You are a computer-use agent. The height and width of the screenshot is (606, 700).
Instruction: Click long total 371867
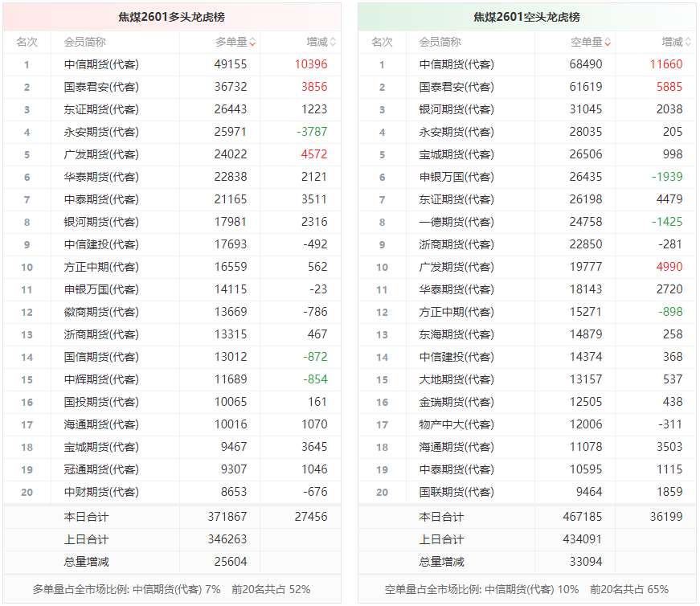(x=227, y=517)
